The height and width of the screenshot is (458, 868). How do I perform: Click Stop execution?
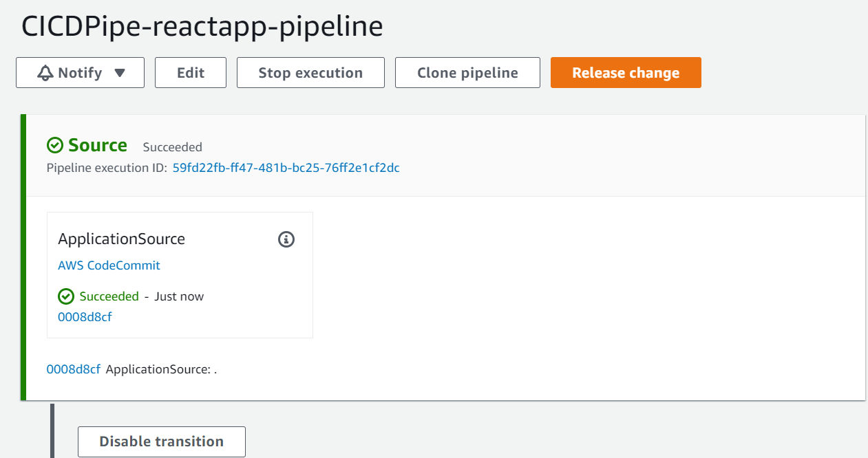pyautogui.click(x=310, y=72)
